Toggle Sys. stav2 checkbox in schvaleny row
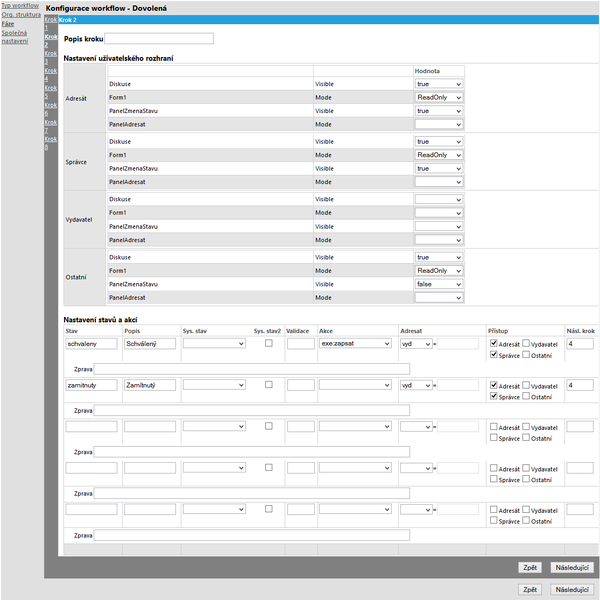Screen dimensions: 600x600 269,343
